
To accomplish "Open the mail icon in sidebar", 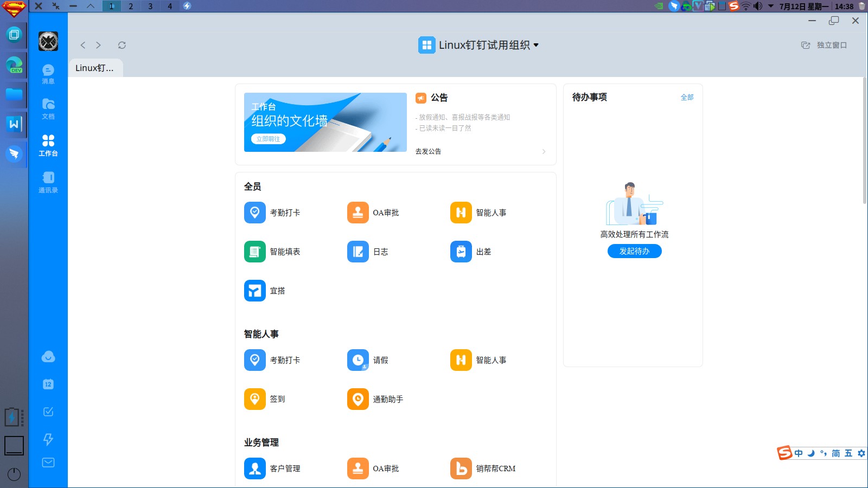I will pyautogui.click(x=48, y=463).
